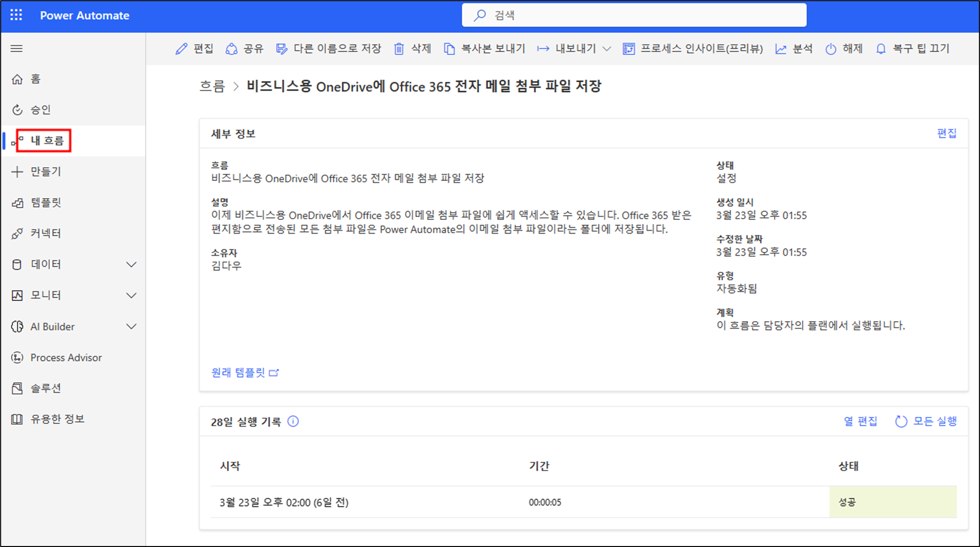Collapse the hamburger navigation menu

pyautogui.click(x=17, y=48)
